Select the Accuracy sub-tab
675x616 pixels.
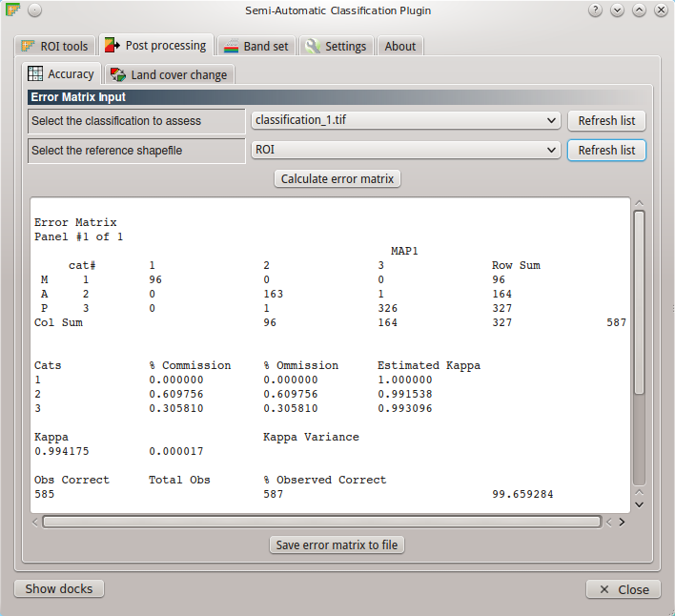pyautogui.click(x=61, y=73)
